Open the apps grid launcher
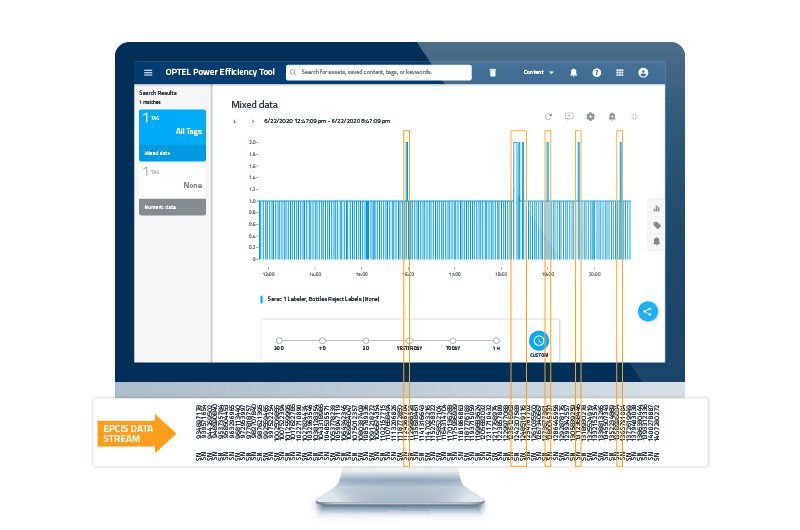Screen dimensions: 800x530 pos(619,72)
